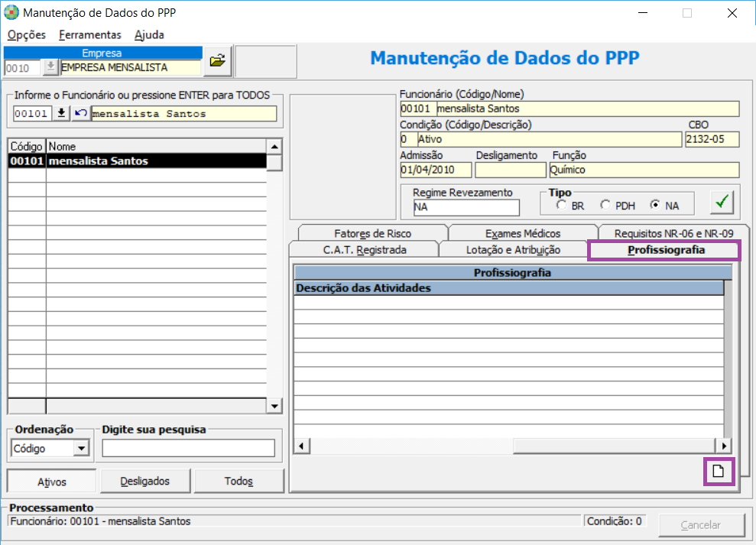
Task: Click the Descrição das Atividades column header
Action: 509,288
